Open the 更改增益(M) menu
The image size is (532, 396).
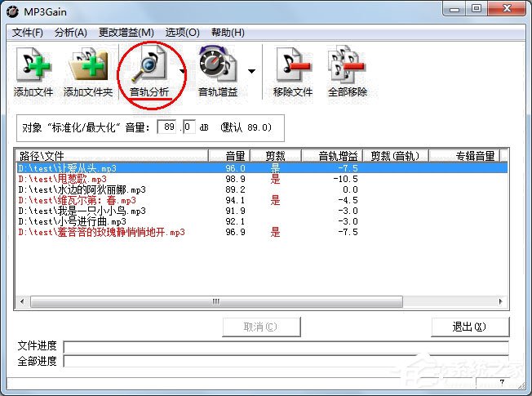pos(126,33)
